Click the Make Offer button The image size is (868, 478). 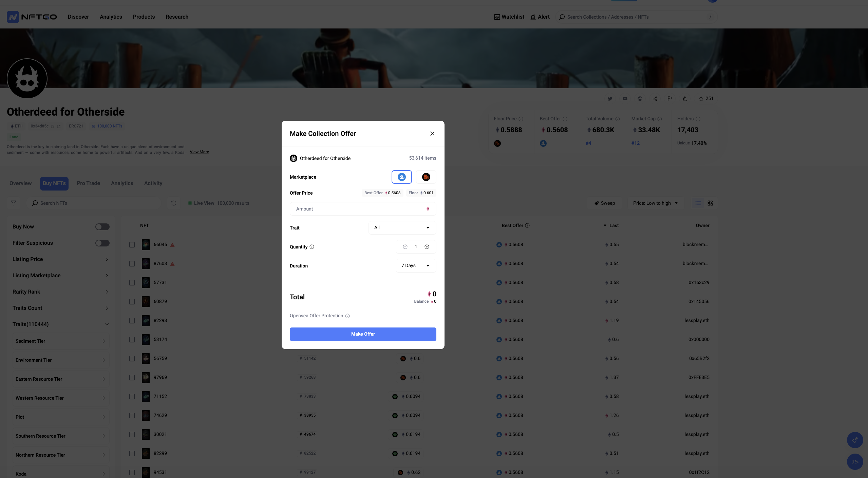pyautogui.click(x=363, y=334)
